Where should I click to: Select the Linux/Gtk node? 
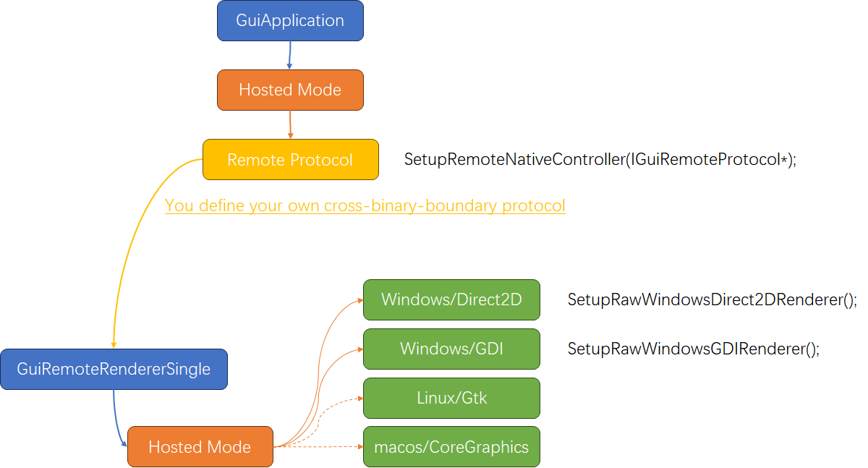pyautogui.click(x=451, y=398)
